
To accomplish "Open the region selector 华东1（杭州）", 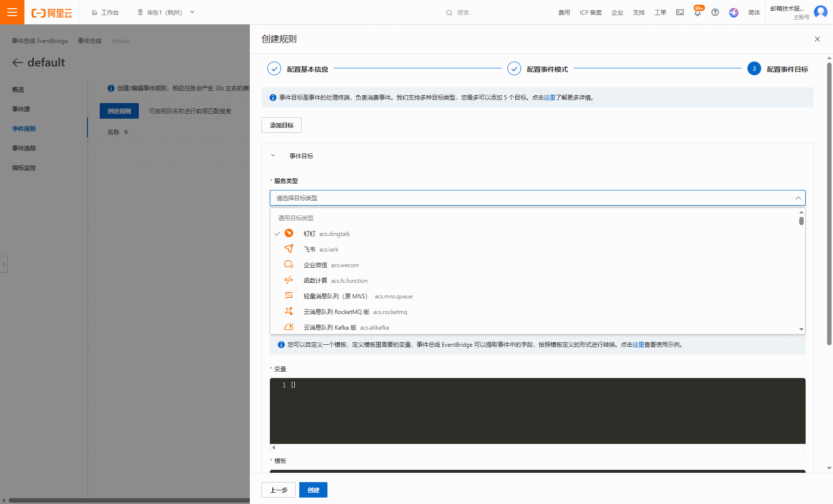I will pyautogui.click(x=166, y=13).
